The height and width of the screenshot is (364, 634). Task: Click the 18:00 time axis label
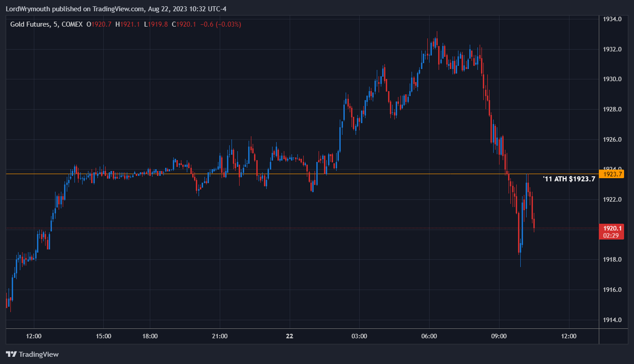click(150, 336)
